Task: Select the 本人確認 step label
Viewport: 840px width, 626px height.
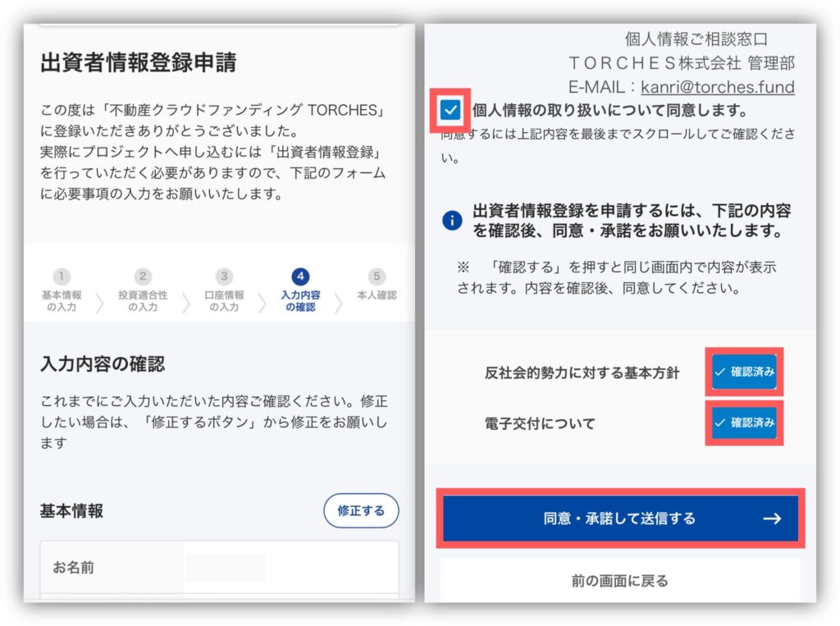Action: click(377, 295)
